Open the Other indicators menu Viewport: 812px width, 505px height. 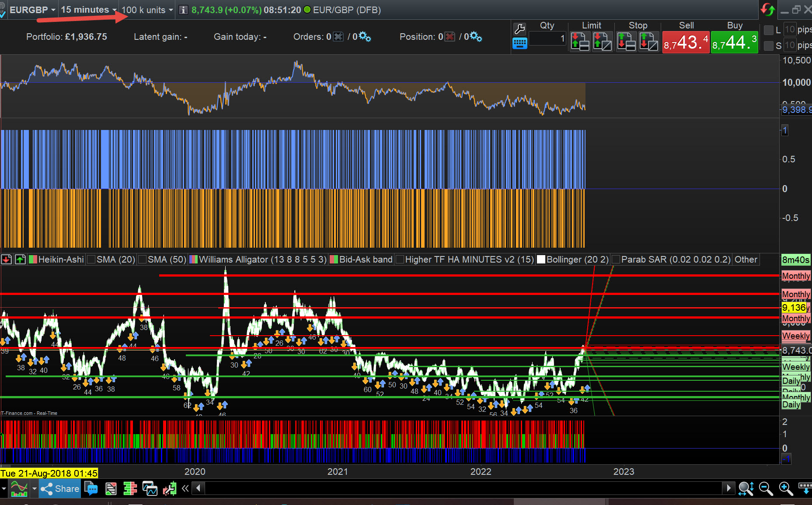coord(746,260)
